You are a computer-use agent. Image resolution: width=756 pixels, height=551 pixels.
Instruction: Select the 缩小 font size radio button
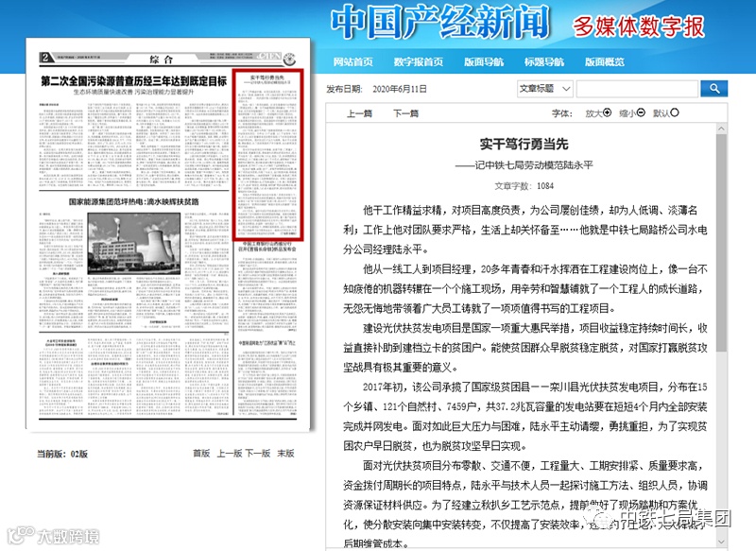pyautogui.click(x=641, y=112)
